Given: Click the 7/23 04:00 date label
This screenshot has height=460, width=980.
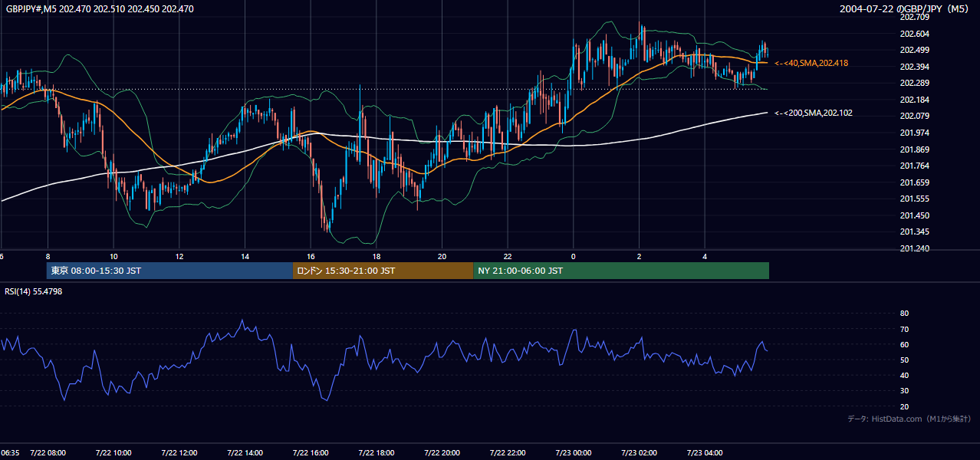Looking at the screenshot, I should click(x=705, y=452).
